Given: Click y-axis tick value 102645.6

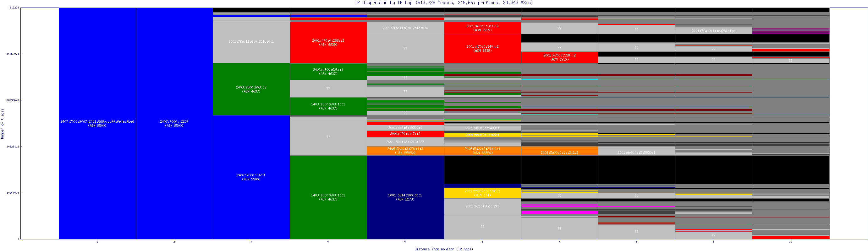Looking at the screenshot, I should (x=13, y=193).
